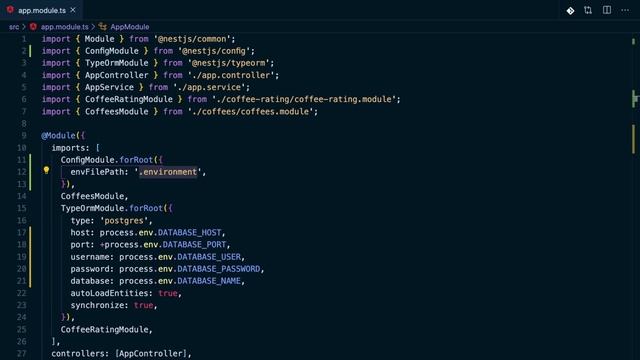Click './app.service' import path
Screen dimensions: 640x360
[x=209, y=87]
